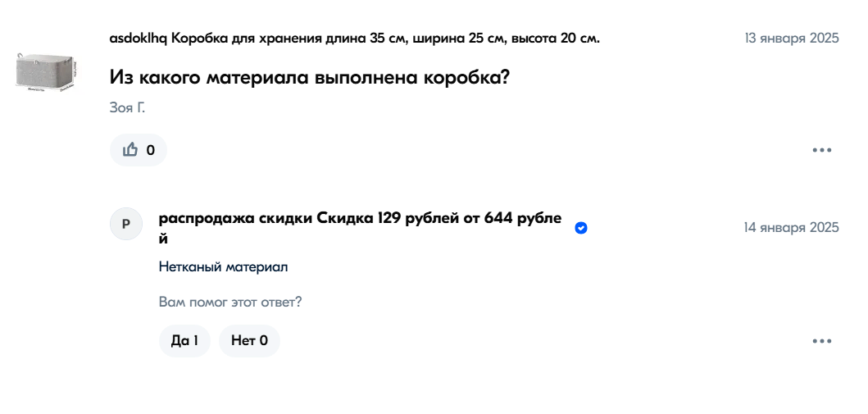Open the gray storage box thumbnail

47,72
